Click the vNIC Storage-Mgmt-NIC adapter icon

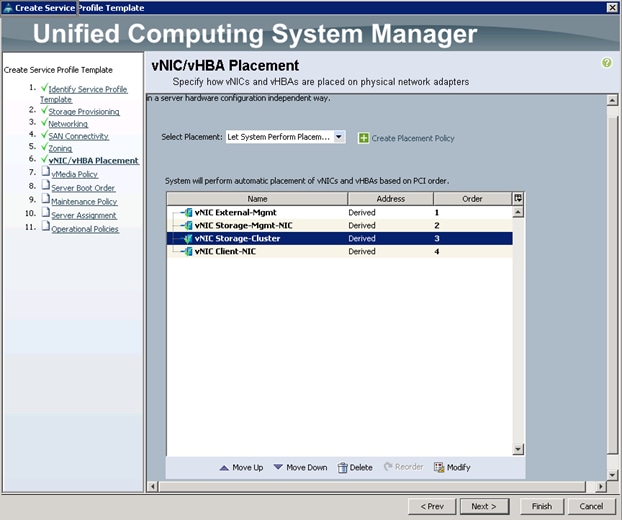pyautogui.click(x=188, y=226)
